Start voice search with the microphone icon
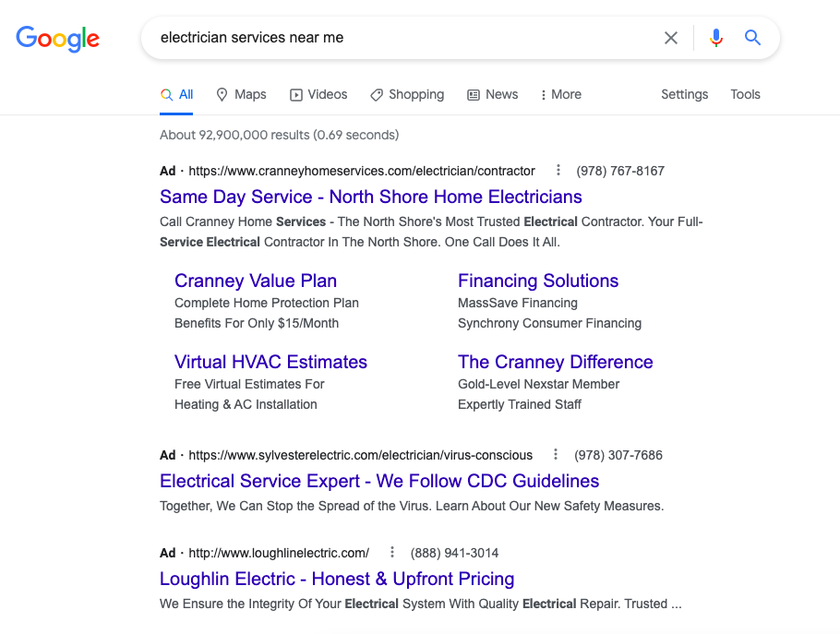 click(x=716, y=38)
